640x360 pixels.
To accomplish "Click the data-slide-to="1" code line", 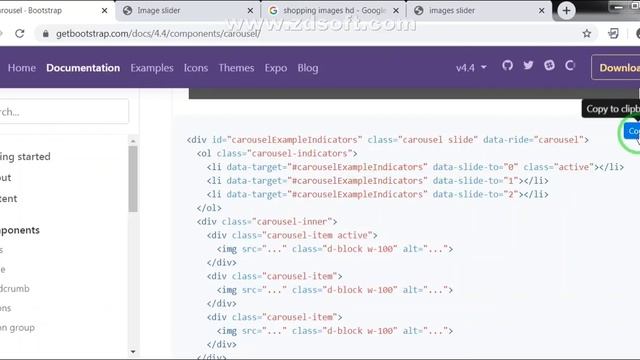I will 378,181.
